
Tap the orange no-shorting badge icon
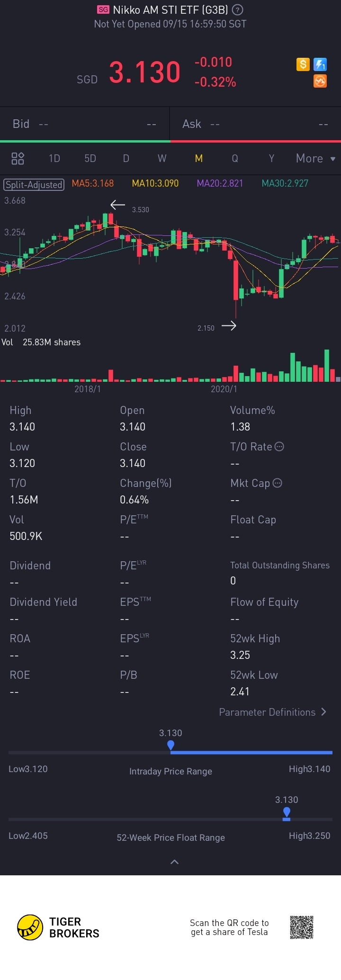[320, 81]
